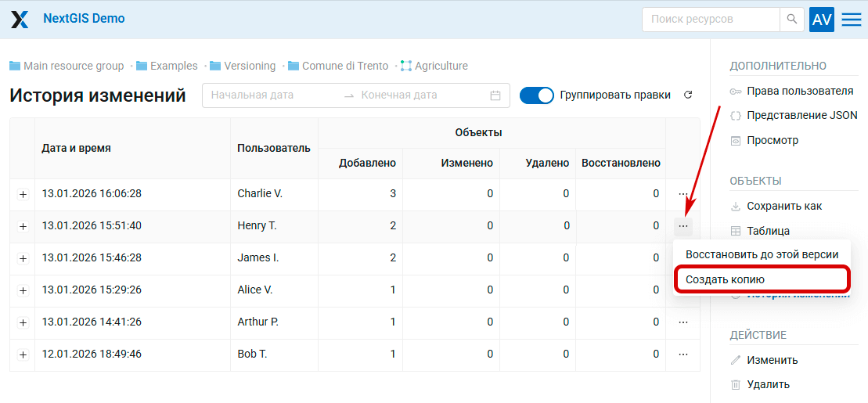
Task: Choose Восстановить до этой версии
Action: (x=762, y=254)
